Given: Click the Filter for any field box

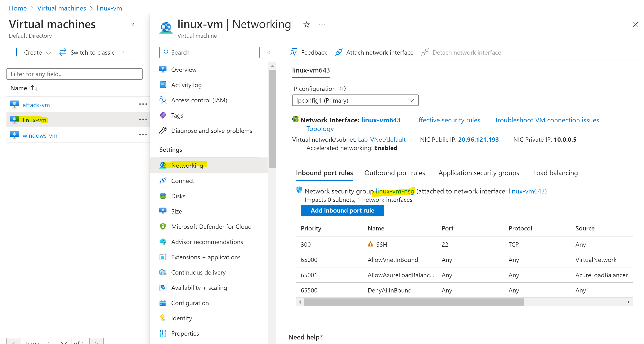Looking at the screenshot, I should 75,74.
